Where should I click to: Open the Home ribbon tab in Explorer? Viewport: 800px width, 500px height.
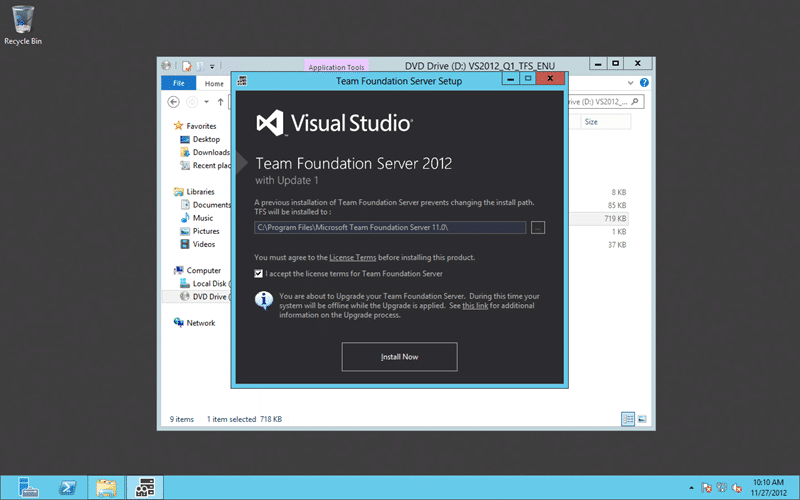[x=214, y=83]
